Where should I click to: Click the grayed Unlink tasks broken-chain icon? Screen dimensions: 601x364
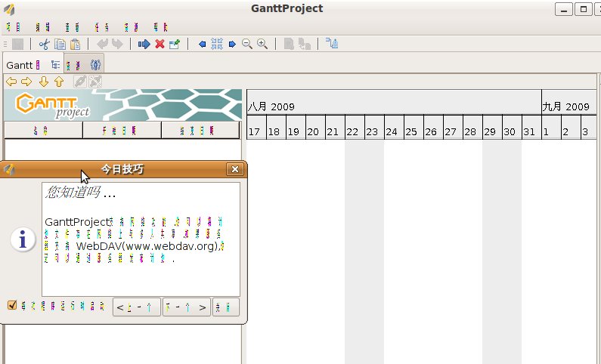[95, 82]
